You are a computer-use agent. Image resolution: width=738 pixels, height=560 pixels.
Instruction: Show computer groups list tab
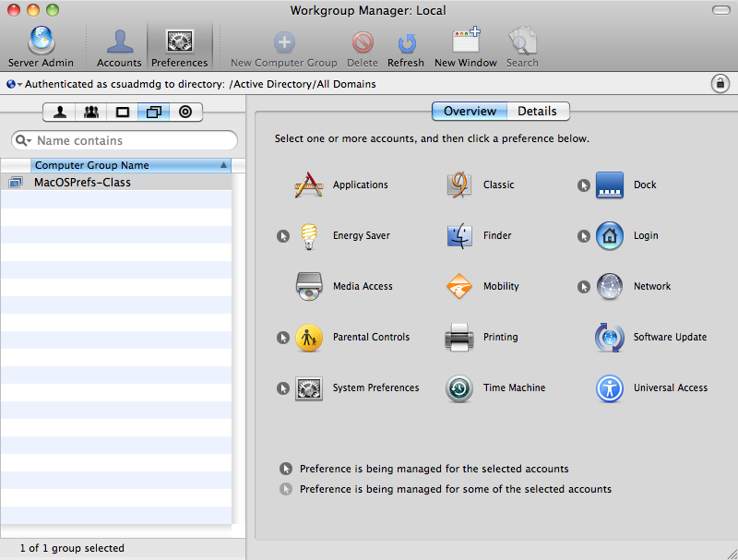click(x=153, y=112)
